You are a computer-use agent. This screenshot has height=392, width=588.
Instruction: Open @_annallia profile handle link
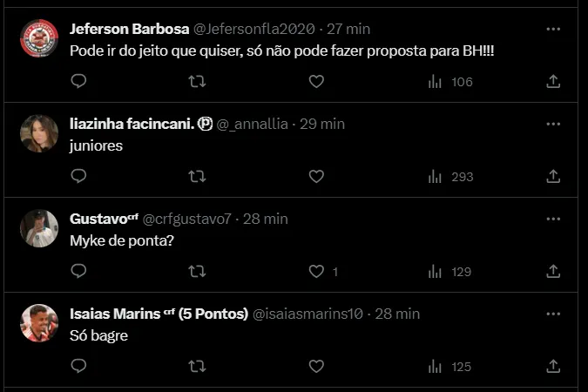pos(253,124)
